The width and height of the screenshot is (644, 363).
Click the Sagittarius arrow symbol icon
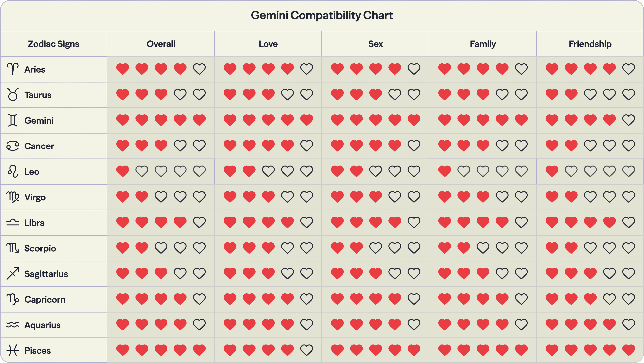tap(13, 273)
